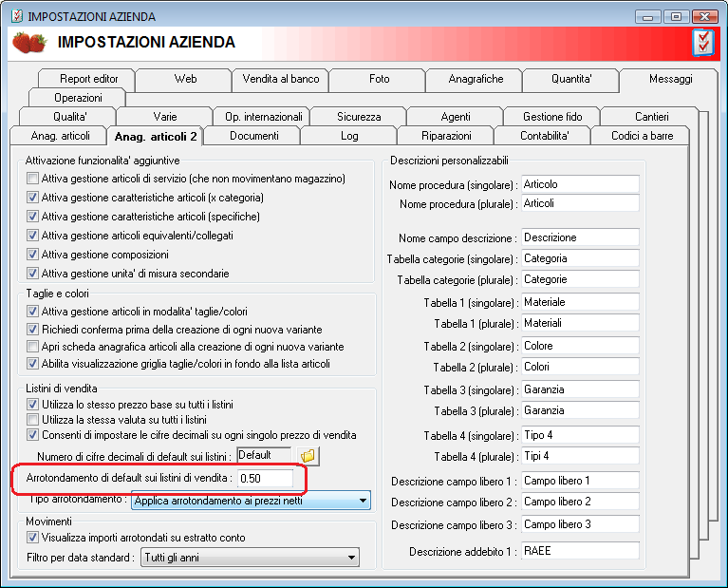Click 'Nome procedura (singolare)' field
Viewport: 728px width, 588px height.
coord(580,184)
